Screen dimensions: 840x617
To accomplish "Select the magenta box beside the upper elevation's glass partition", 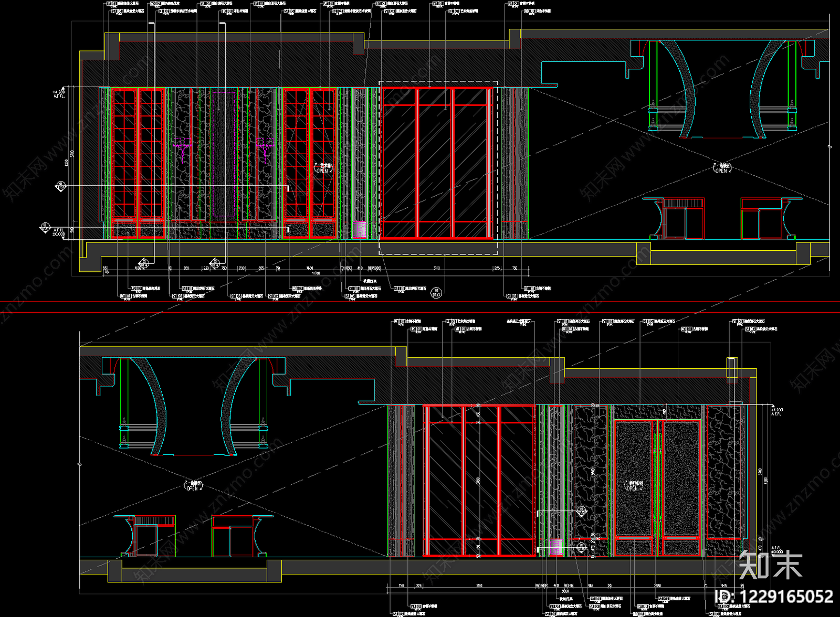I will point(360,230).
